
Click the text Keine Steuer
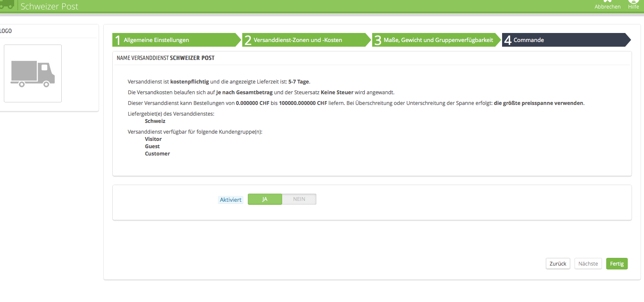click(337, 92)
